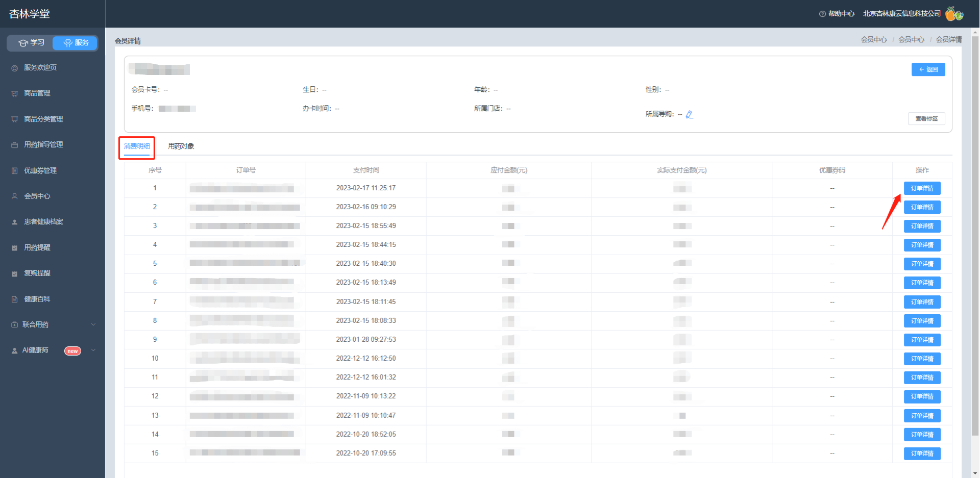Click the 患者健康档案 sidebar icon
The height and width of the screenshot is (478, 980).
pos(14,222)
